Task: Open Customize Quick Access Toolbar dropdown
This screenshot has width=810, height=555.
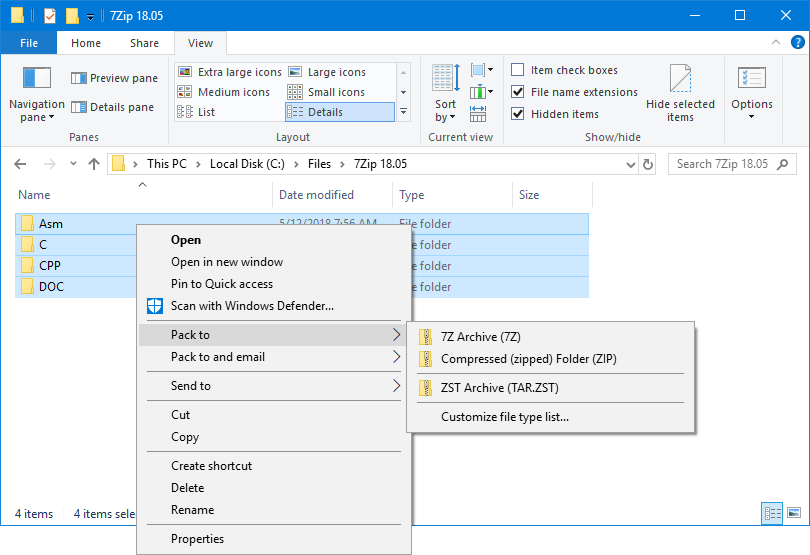Action: pos(90,17)
